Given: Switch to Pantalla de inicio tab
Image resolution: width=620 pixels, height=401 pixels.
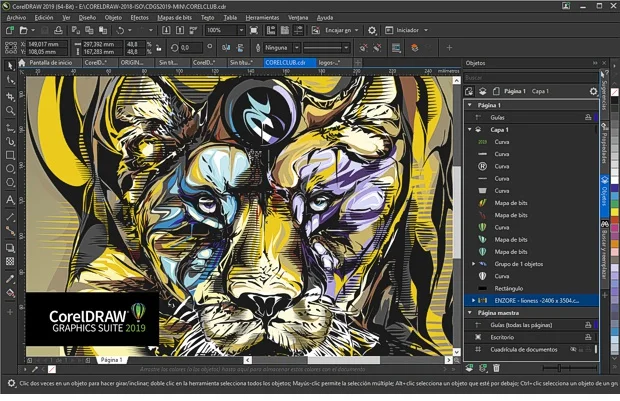Looking at the screenshot, I should pyautogui.click(x=50, y=62).
